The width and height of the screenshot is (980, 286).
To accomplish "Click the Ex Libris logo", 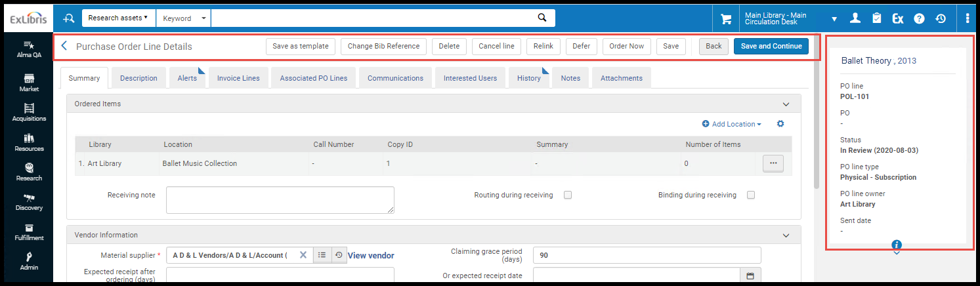I will pos(28,19).
